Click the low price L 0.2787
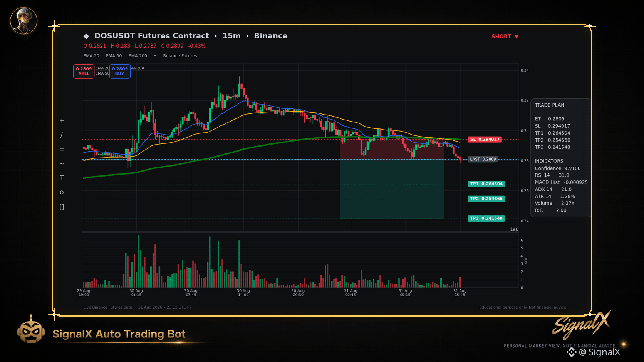This screenshot has height=362, width=644. pyautogui.click(x=146, y=46)
